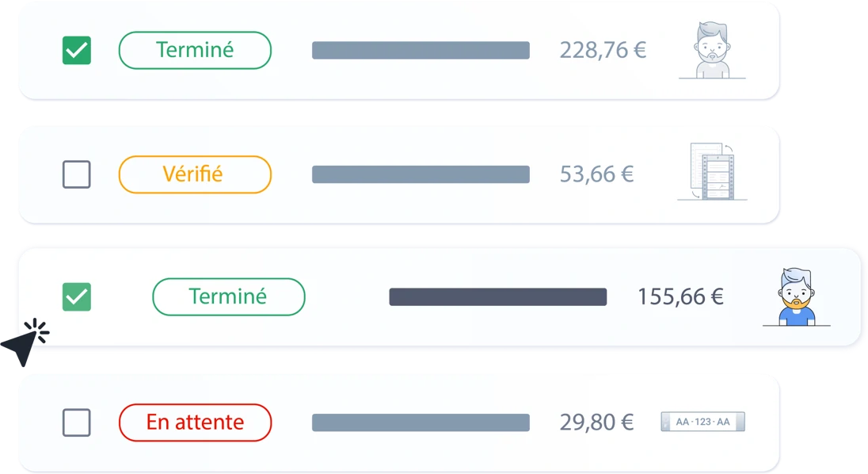Click the orange Vérifié status badge
868x474 pixels.
(x=195, y=174)
